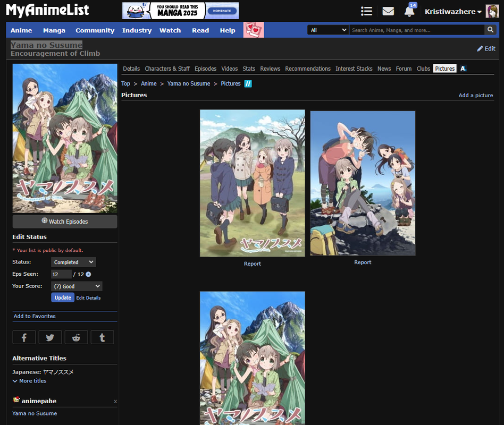Click the search magnifier button
The width and height of the screenshot is (504, 425).
(x=490, y=30)
